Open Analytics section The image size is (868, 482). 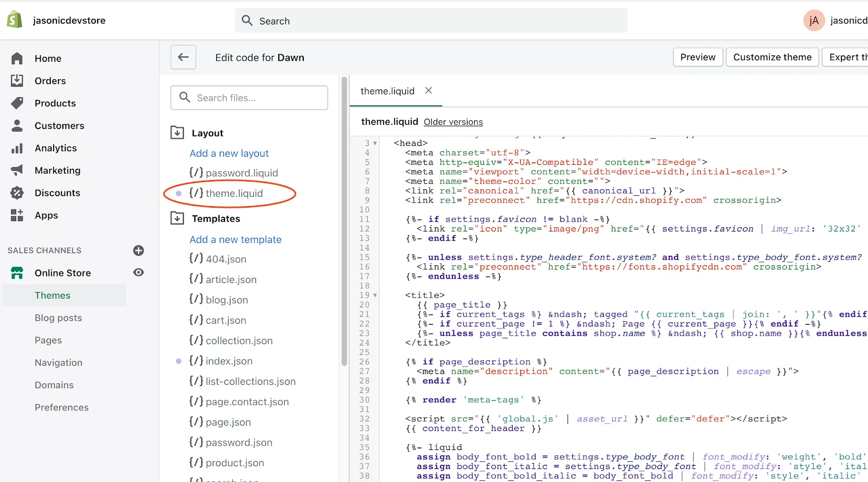55,148
